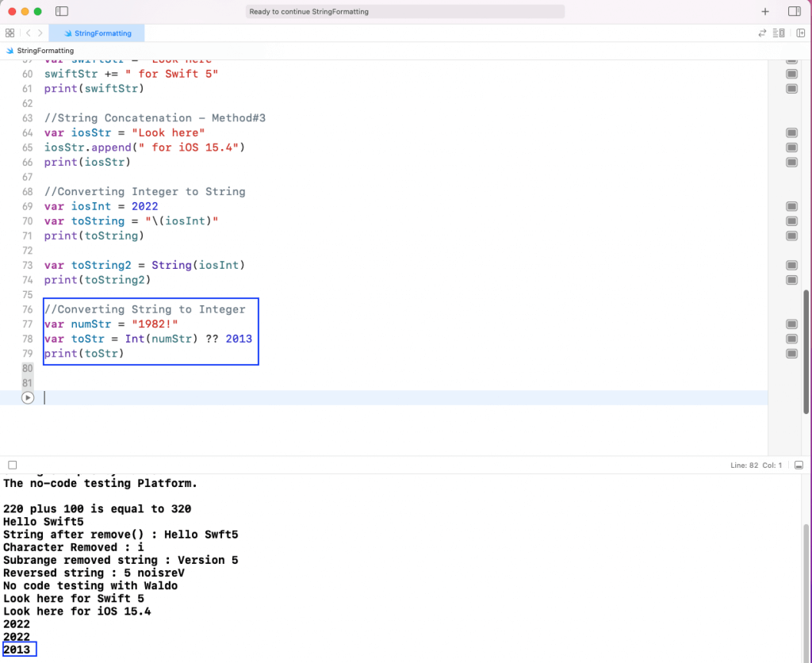Click the stop execution square button
The height and width of the screenshot is (663, 812).
(12, 465)
